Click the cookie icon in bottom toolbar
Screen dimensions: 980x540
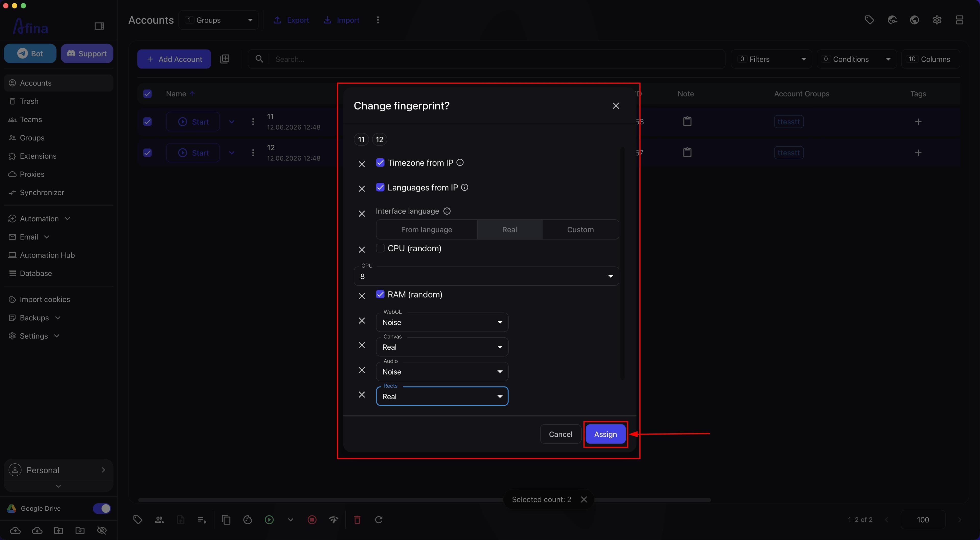[x=248, y=519]
